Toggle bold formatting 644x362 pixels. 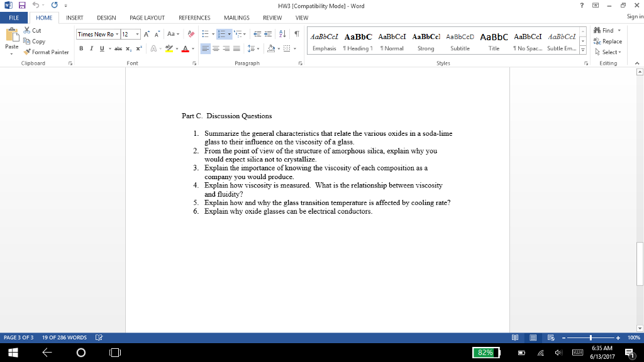pos(82,48)
